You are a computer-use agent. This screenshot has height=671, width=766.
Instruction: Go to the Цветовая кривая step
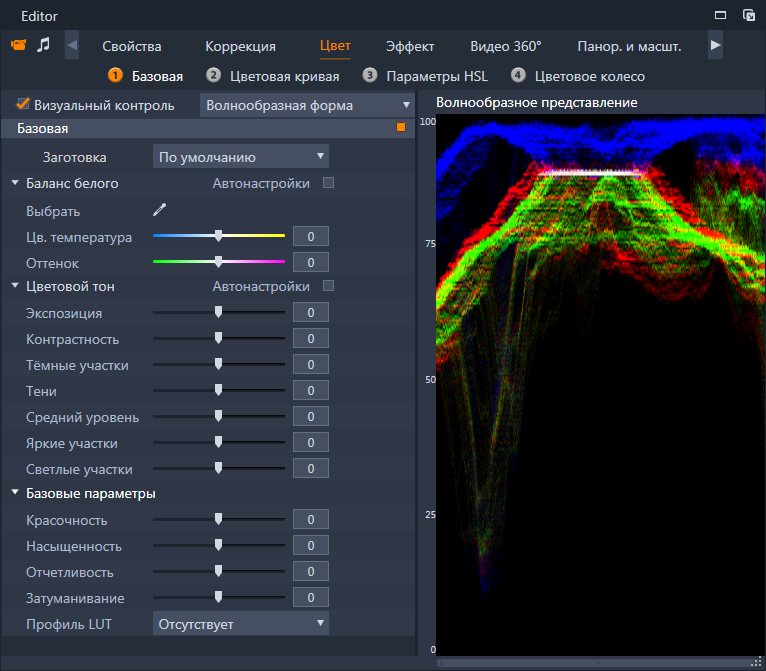pos(285,76)
